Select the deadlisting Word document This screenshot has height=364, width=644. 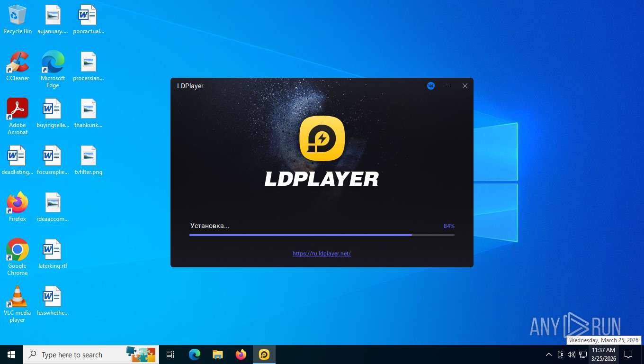click(18, 160)
